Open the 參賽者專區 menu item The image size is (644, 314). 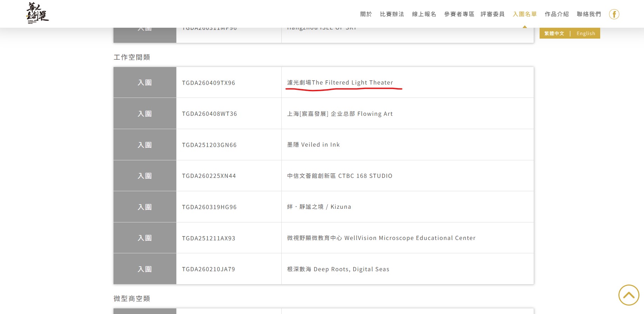[459, 14]
